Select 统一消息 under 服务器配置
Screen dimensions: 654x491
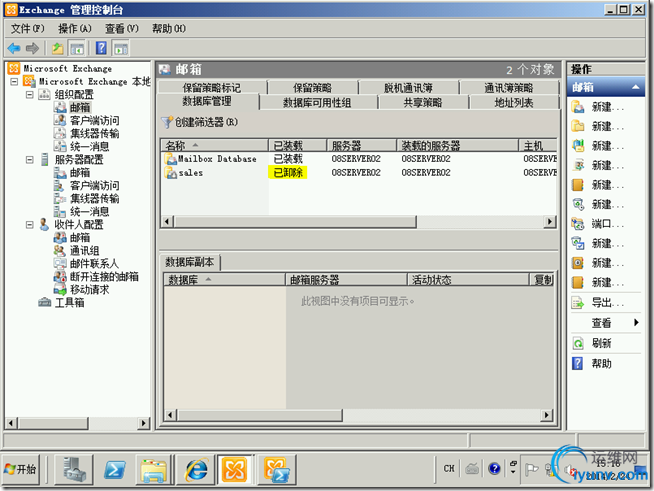[89, 212]
